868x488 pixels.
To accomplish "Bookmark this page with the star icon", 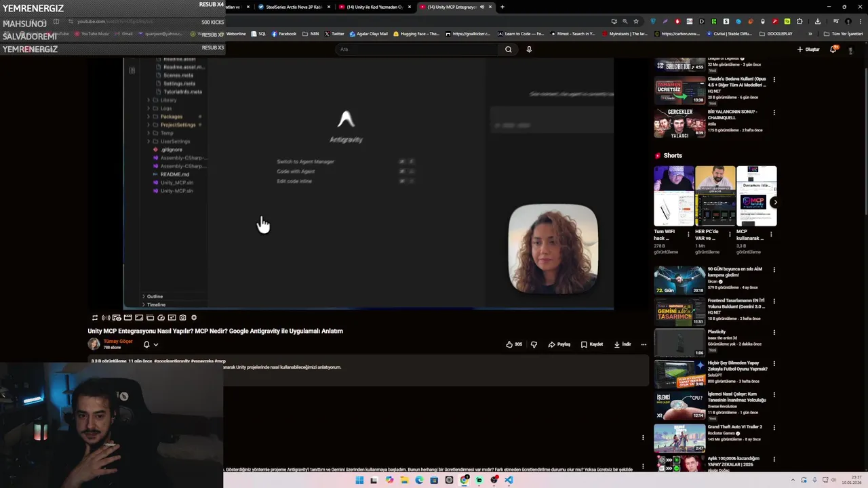I will pyautogui.click(x=635, y=21).
